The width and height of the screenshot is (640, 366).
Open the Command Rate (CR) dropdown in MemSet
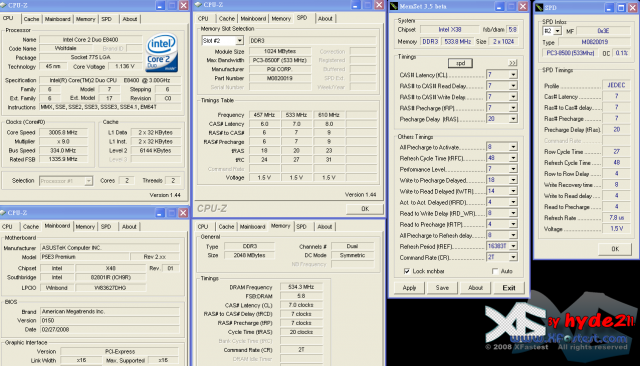(513, 257)
